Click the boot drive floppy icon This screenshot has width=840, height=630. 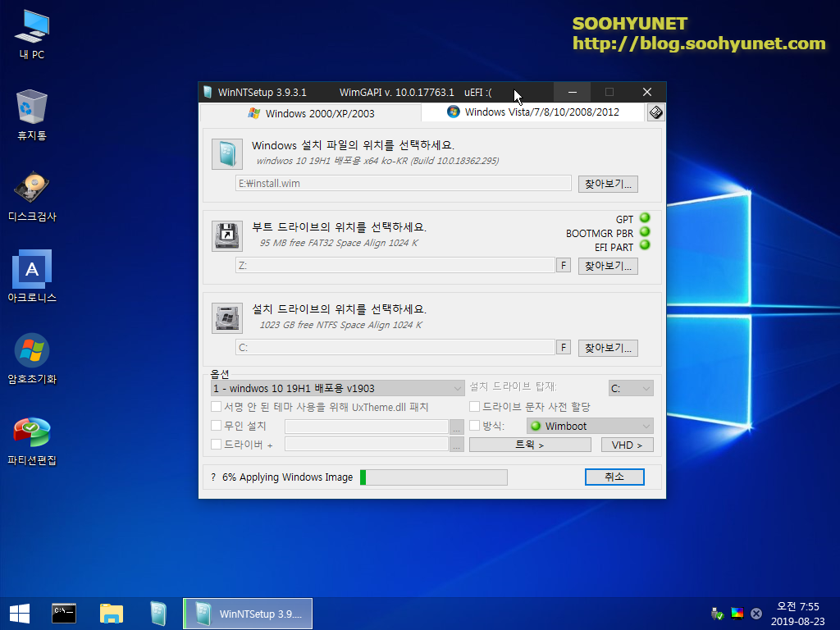(x=227, y=236)
